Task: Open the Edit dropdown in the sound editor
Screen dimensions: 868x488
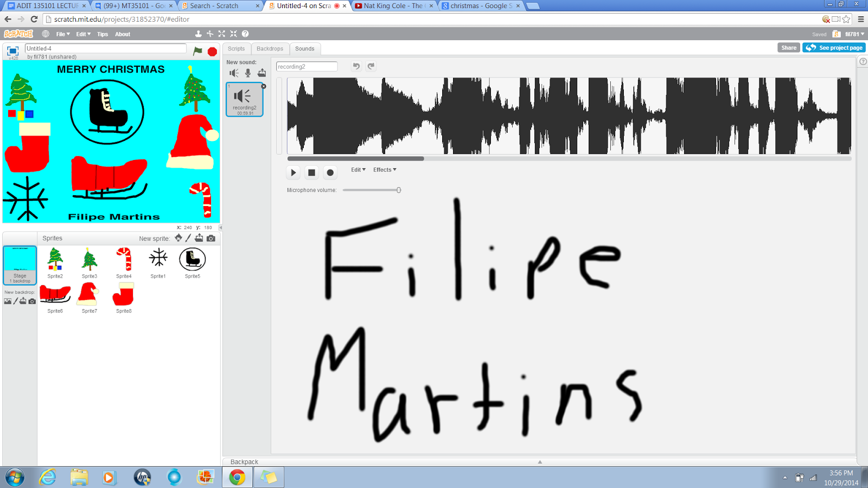Action: coord(358,169)
